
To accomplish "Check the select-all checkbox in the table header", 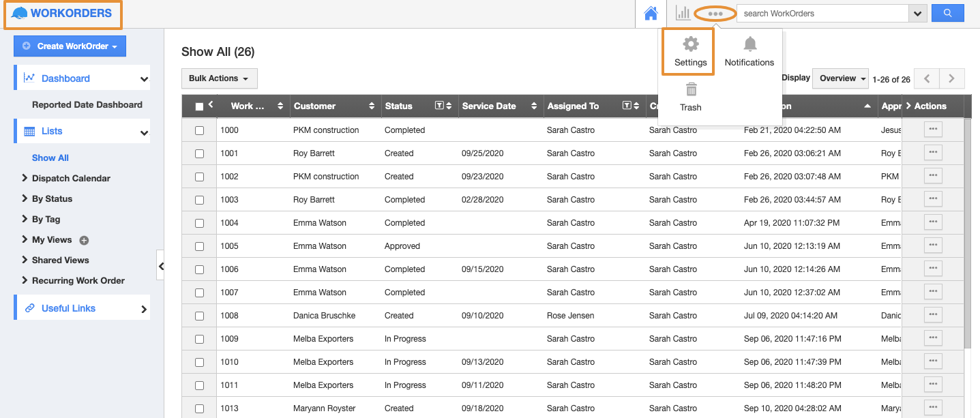I will click(x=199, y=106).
